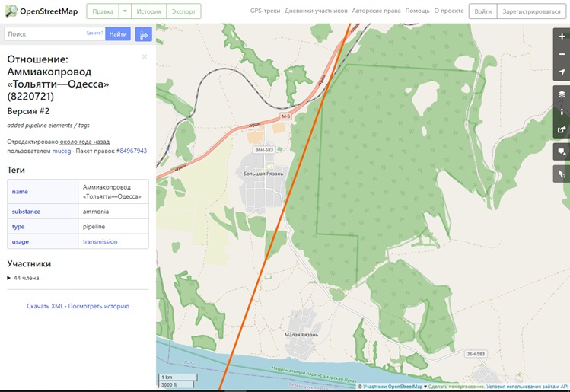Click the M-5 road shield on map
The height and width of the screenshot is (392, 570).
(x=285, y=116)
